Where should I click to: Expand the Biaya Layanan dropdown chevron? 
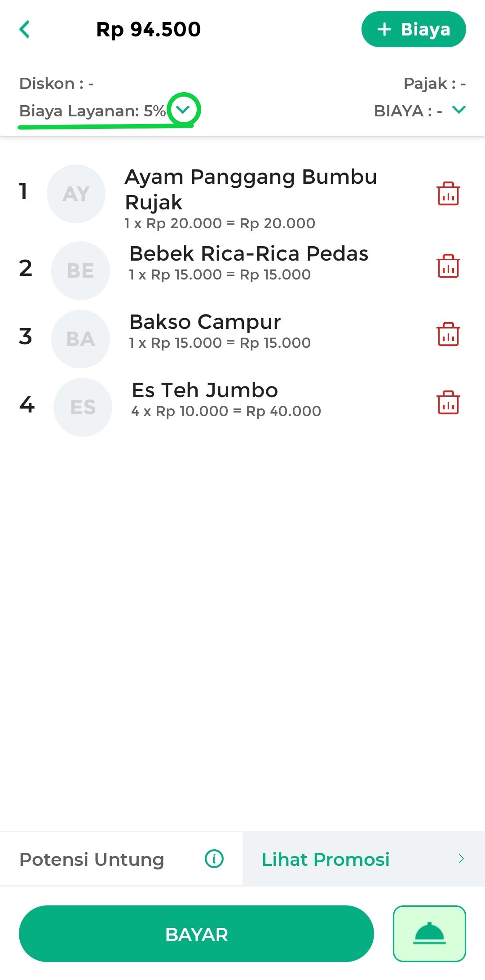coord(183,110)
